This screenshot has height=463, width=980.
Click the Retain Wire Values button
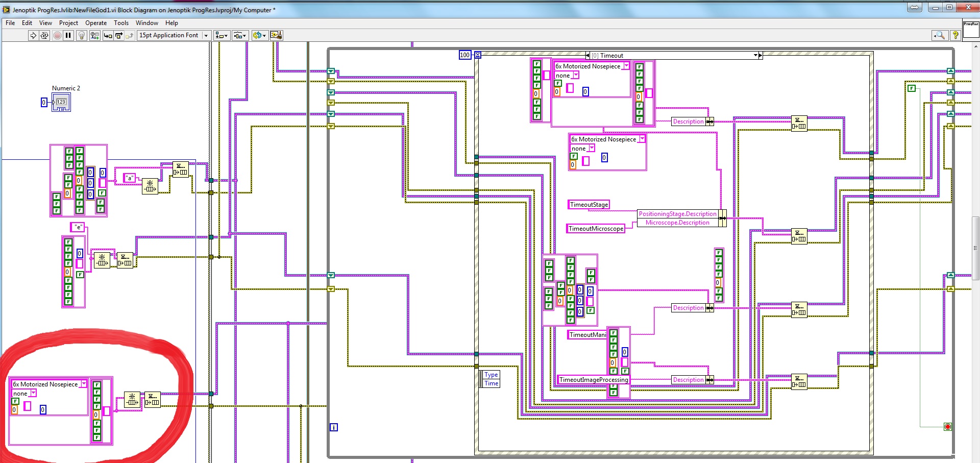95,35
